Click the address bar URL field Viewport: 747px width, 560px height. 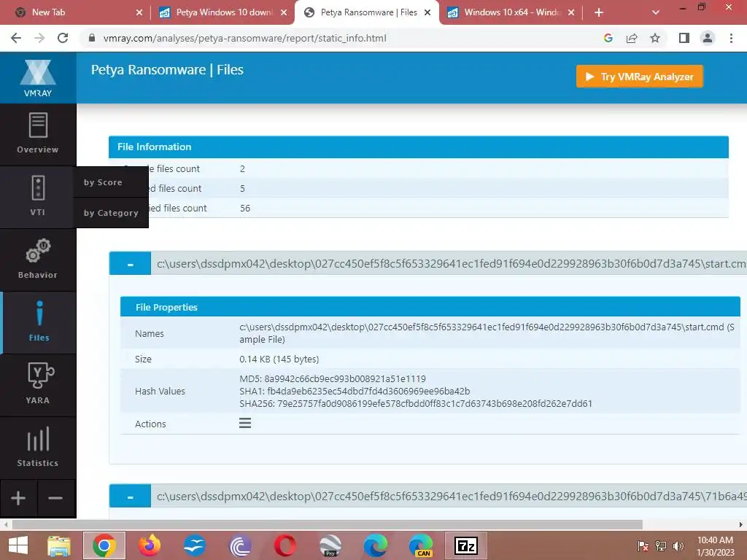click(343, 38)
